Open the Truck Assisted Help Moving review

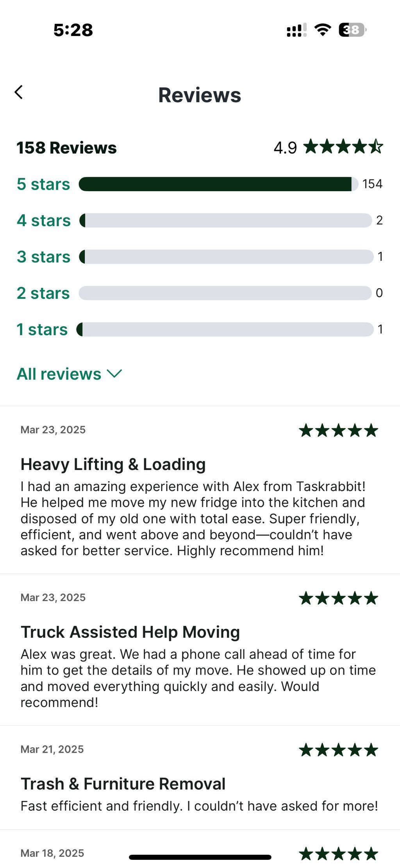tap(200, 650)
